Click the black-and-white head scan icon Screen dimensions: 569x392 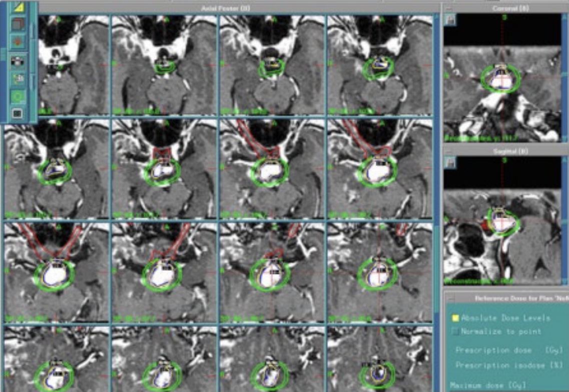(x=18, y=62)
